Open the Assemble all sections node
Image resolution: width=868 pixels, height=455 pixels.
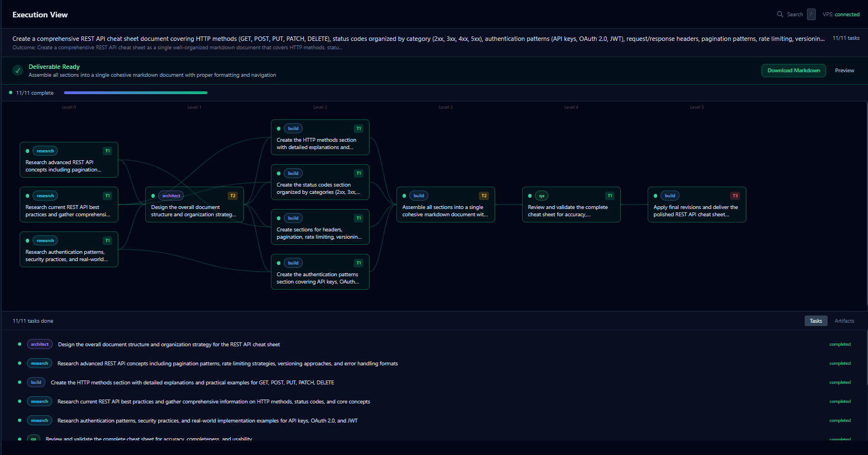446,205
